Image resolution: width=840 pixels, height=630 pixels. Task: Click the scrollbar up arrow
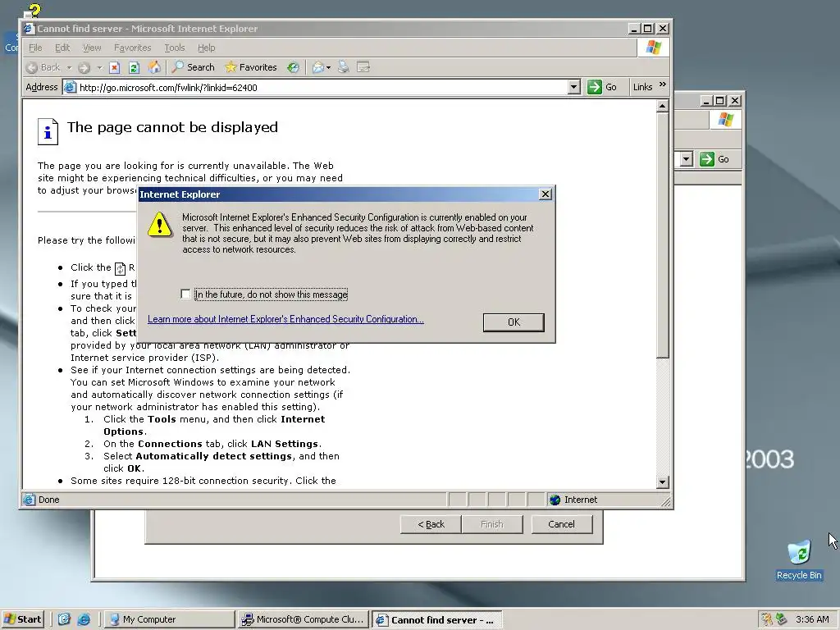662,106
